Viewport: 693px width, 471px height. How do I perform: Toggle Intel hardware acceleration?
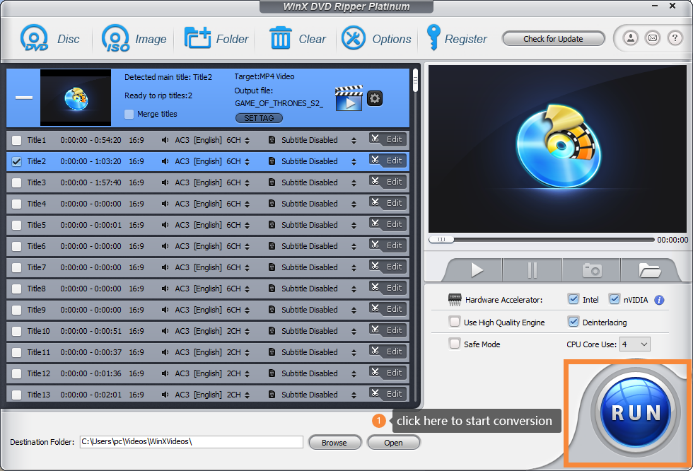coord(573,299)
